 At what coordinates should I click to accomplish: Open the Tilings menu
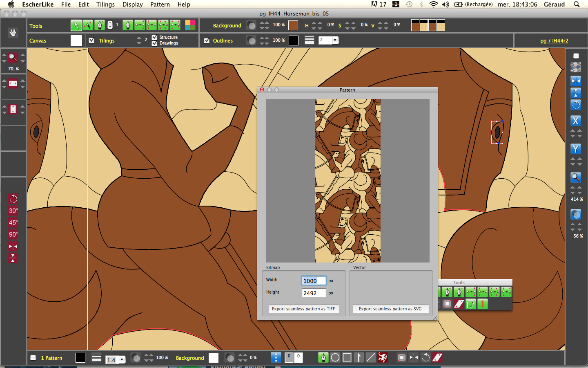pyautogui.click(x=105, y=4)
